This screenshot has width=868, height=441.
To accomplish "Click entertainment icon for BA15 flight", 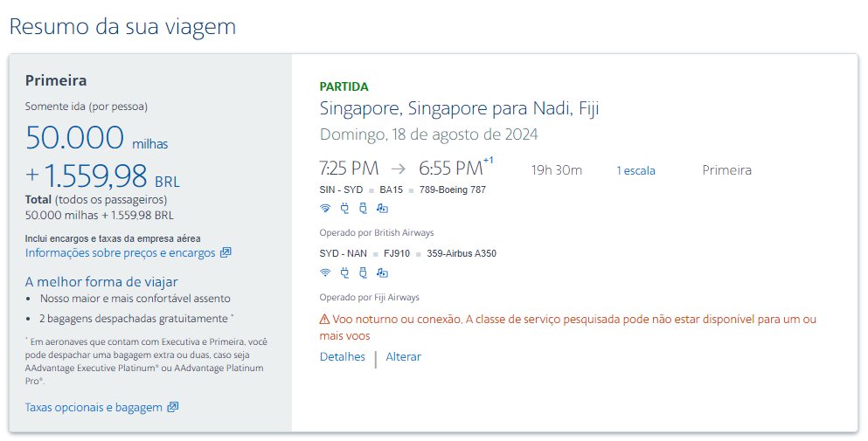I will coord(382,208).
